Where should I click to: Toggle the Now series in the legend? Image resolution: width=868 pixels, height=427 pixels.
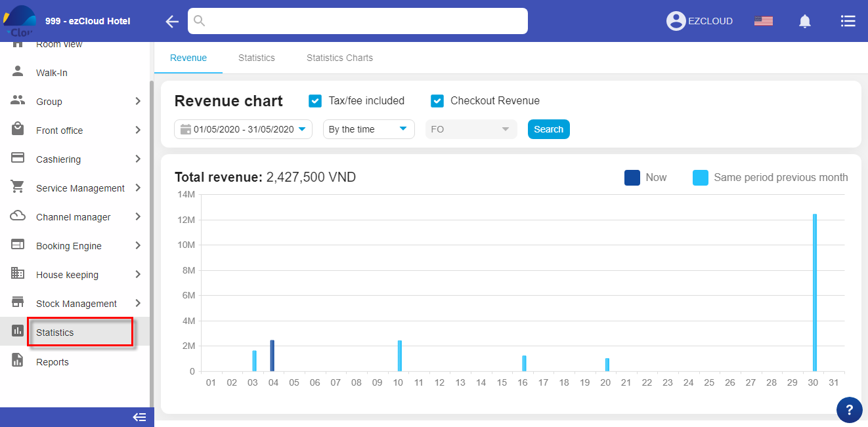[x=632, y=178]
